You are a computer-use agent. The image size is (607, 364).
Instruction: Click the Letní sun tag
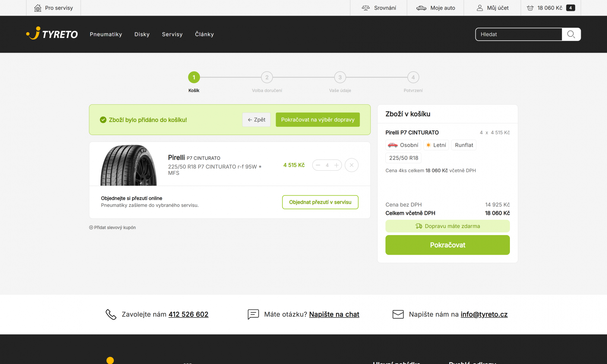click(436, 145)
